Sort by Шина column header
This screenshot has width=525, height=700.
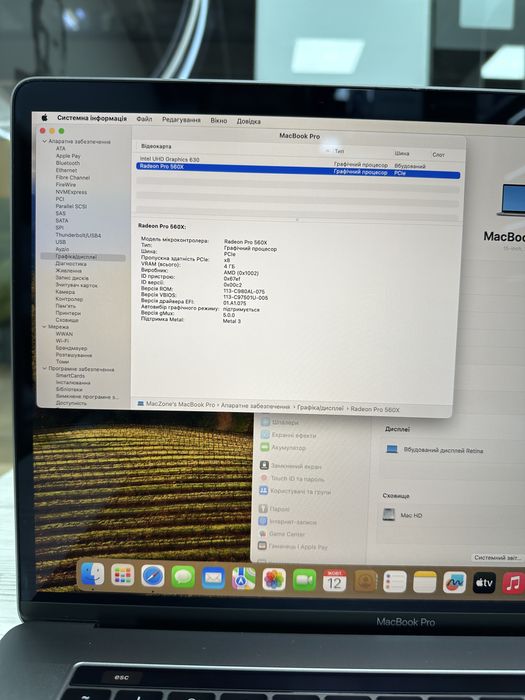(x=402, y=153)
